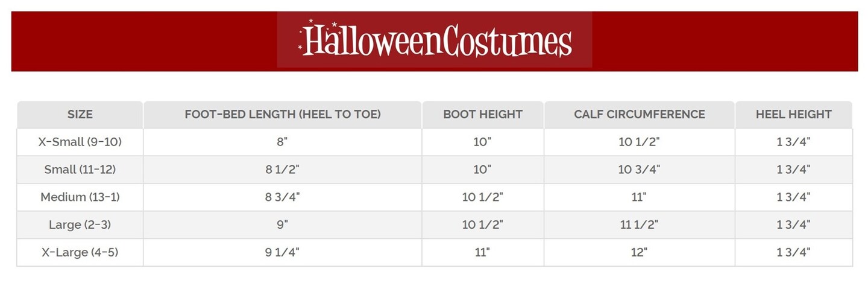Viewport: 868px width, 283px height.
Task: Click the Large (2-3) size label
Action: 80,225
